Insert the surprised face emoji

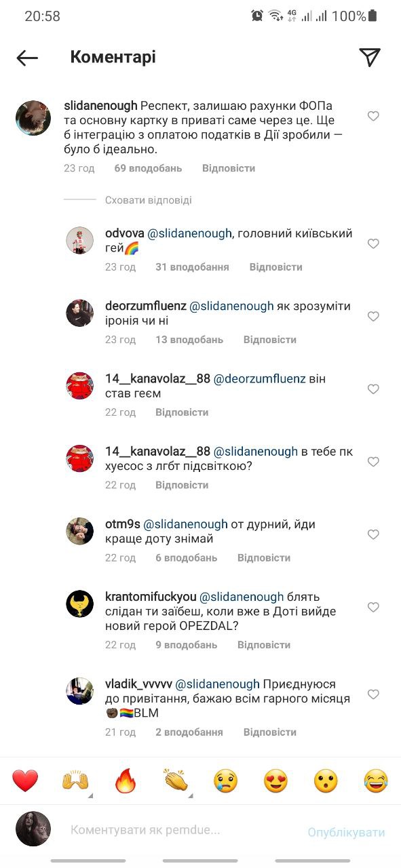coord(326,781)
